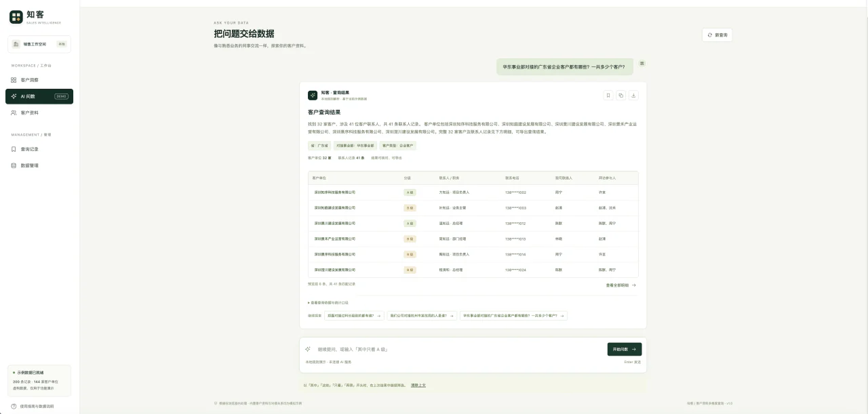Click contact 方知远·项目负责人
The width and height of the screenshot is (868, 414).
454,192
